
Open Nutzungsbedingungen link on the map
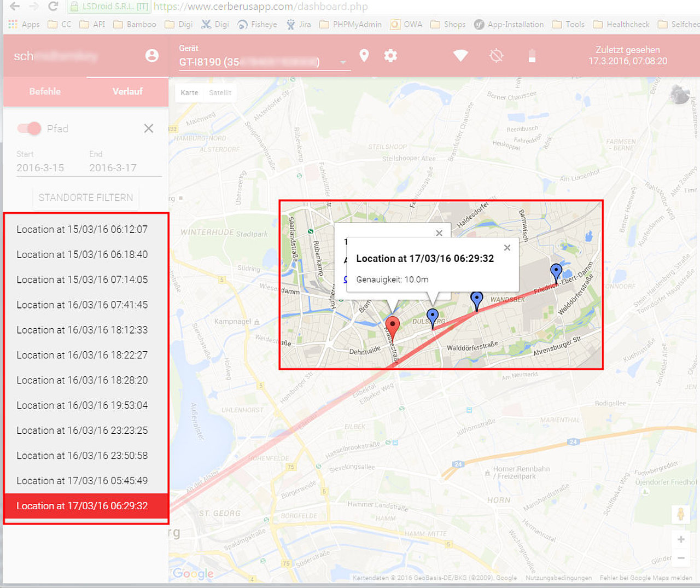tap(558, 578)
